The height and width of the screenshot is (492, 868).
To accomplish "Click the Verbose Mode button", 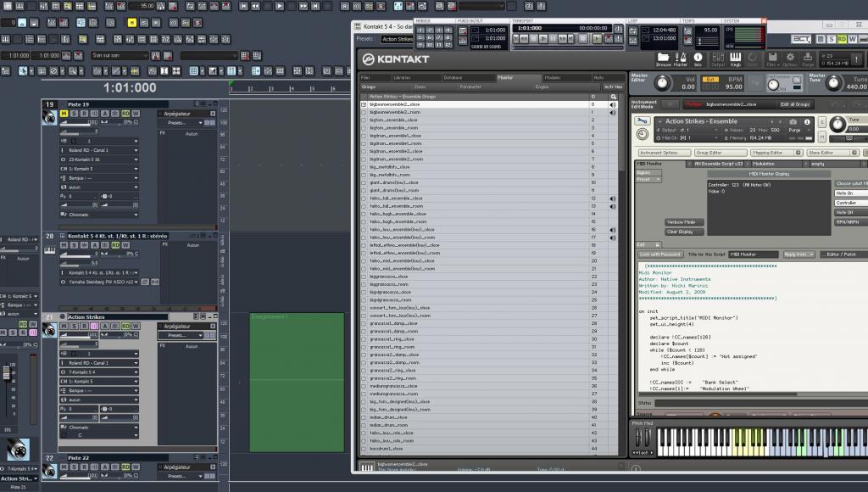I will click(684, 222).
